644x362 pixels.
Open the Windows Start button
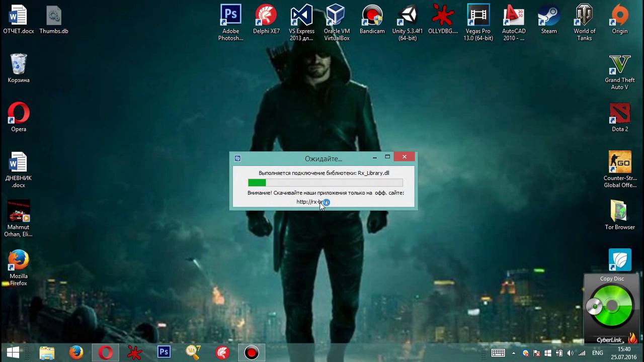tap(14, 352)
